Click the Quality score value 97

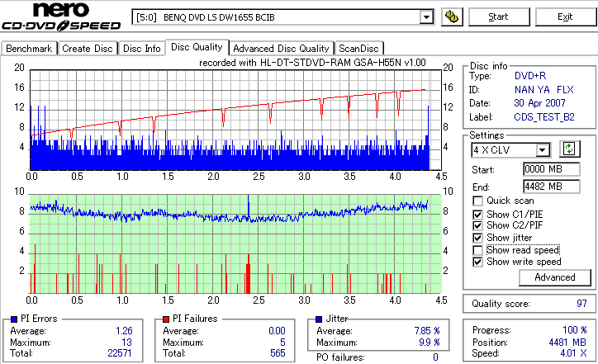click(x=581, y=304)
